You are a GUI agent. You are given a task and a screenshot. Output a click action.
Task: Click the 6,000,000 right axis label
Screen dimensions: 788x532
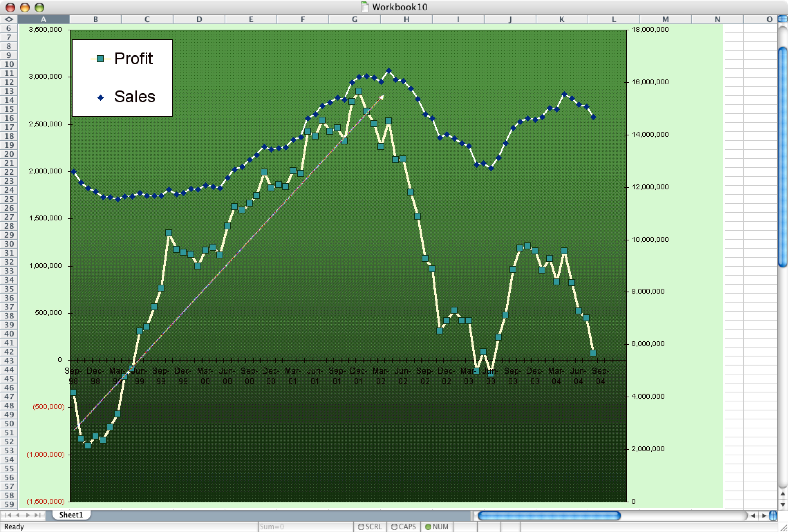click(x=648, y=344)
